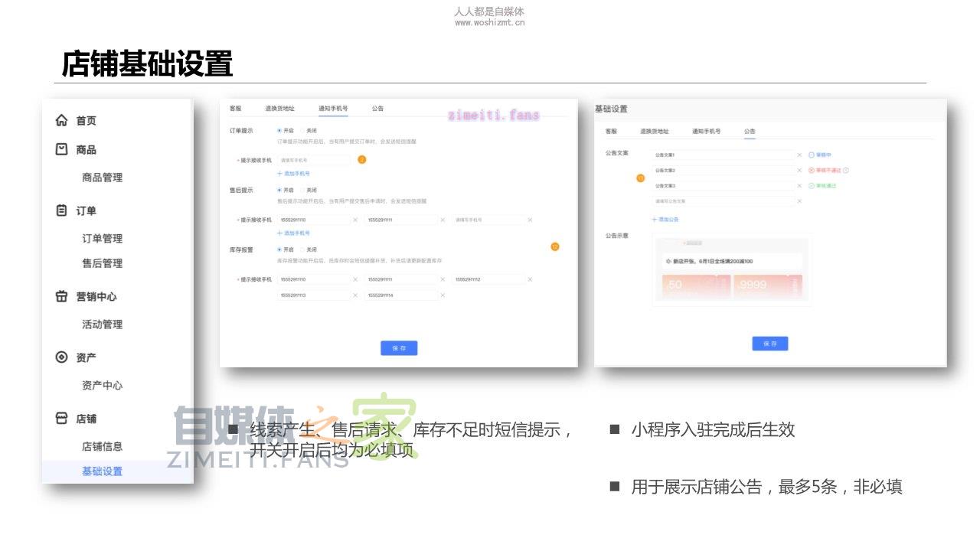
Task: Select 开启 radio for 售后提示
Action: 279,190
